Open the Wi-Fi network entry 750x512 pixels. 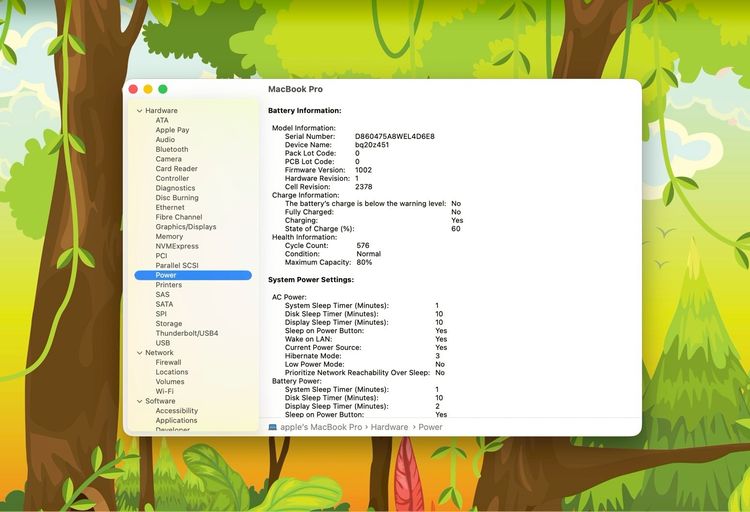[x=166, y=391]
